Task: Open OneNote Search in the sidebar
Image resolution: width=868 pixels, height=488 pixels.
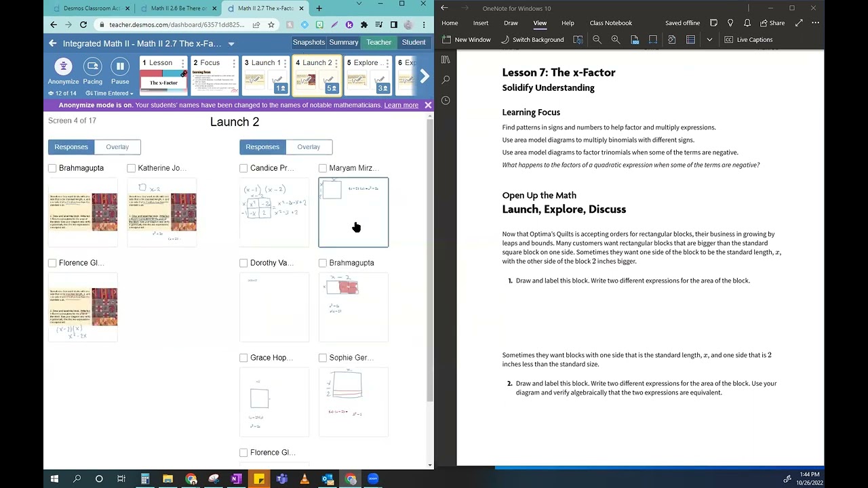Action: click(x=446, y=80)
